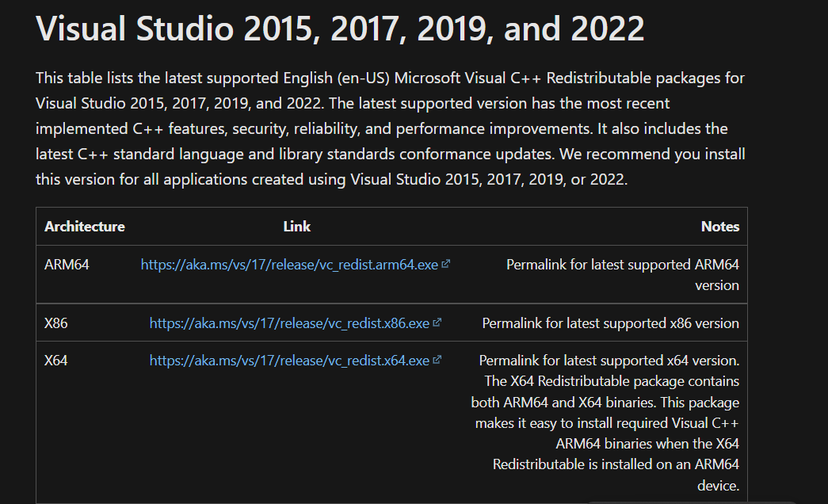Open the X86 vc_redist.x86.exe download link
This screenshot has height=504, width=828.
click(289, 323)
